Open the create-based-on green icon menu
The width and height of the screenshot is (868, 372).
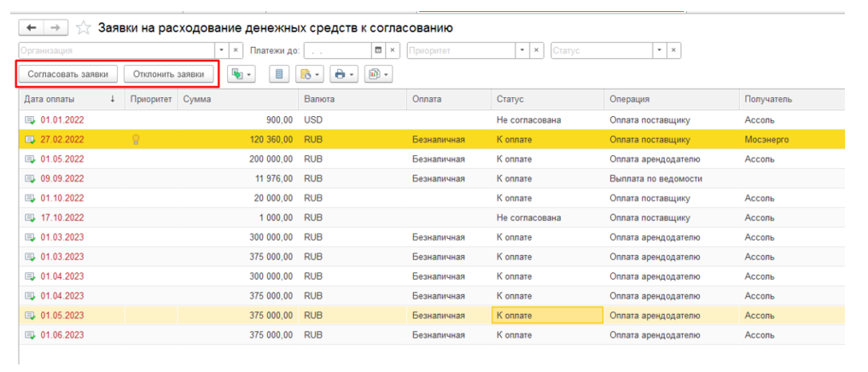pos(241,74)
